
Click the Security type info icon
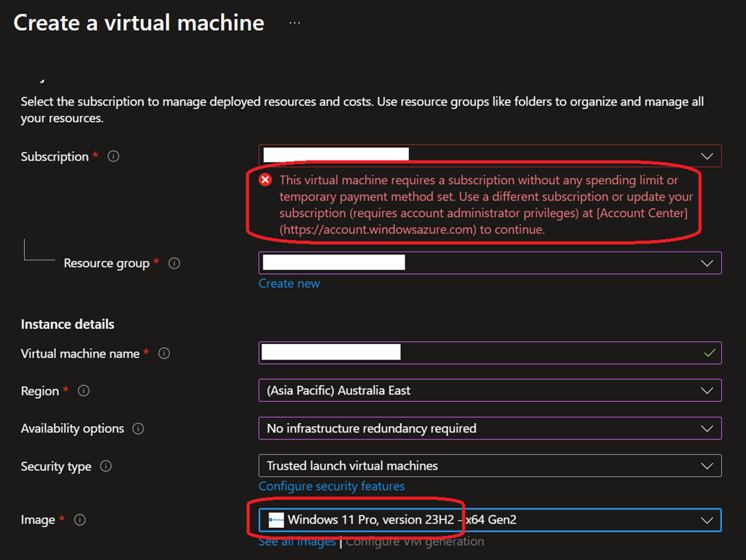coord(106,467)
